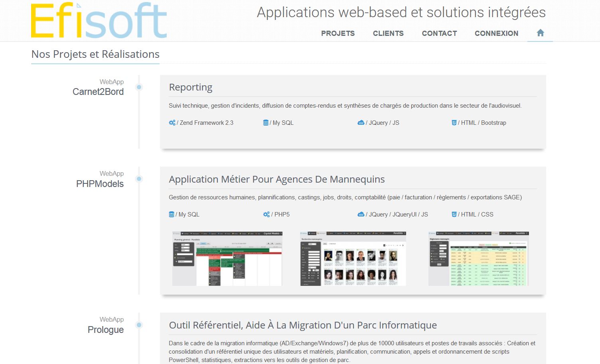The height and width of the screenshot is (364, 600).
Task: Click the gears icon beside Zend Framework 2.3
Action: point(172,123)
